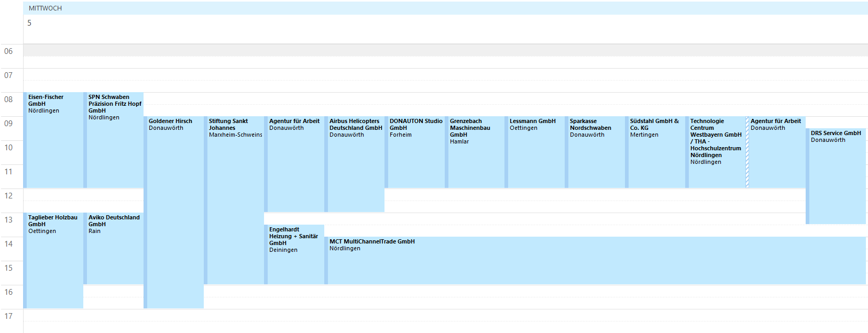Image resolution: width=868 pixels, height=333 pixels.
Task: Select the DRS Service GmbH Donauwörth event
Action: point(836,176)
